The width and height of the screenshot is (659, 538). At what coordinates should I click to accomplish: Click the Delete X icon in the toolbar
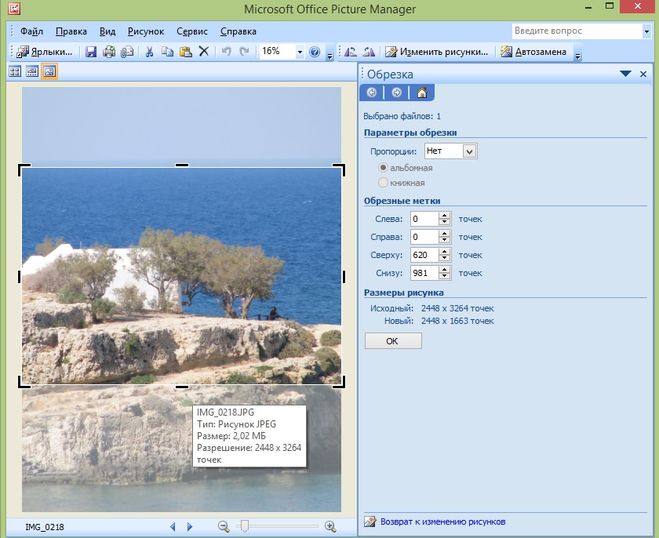click(204, 52)
